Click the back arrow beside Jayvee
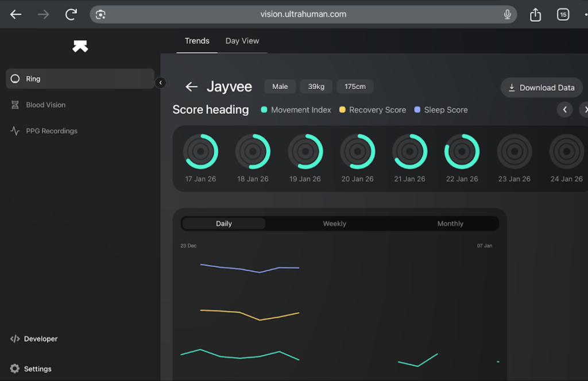This screenshot has width=588, height=381. coord(191,87)
